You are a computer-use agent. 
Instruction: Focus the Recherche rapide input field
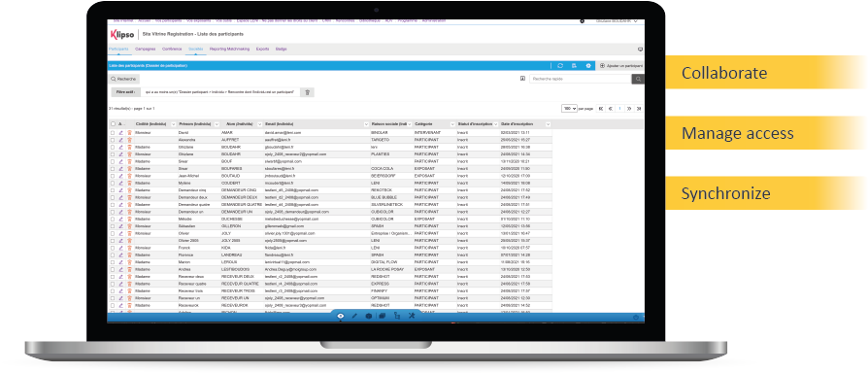(x=581, y=79)
